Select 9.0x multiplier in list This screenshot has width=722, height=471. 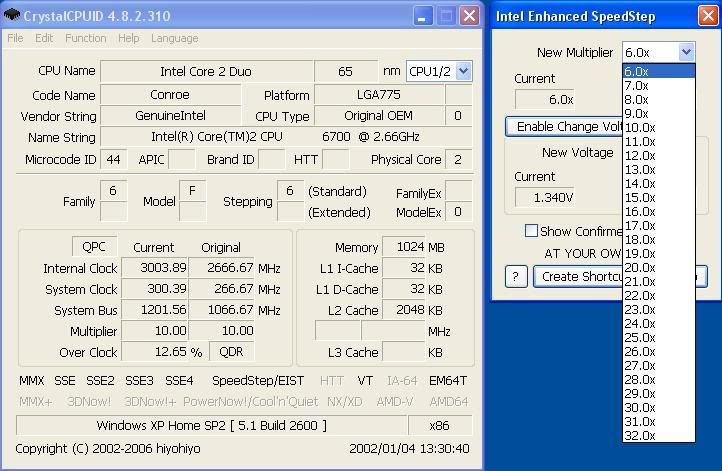pos(658,113)
